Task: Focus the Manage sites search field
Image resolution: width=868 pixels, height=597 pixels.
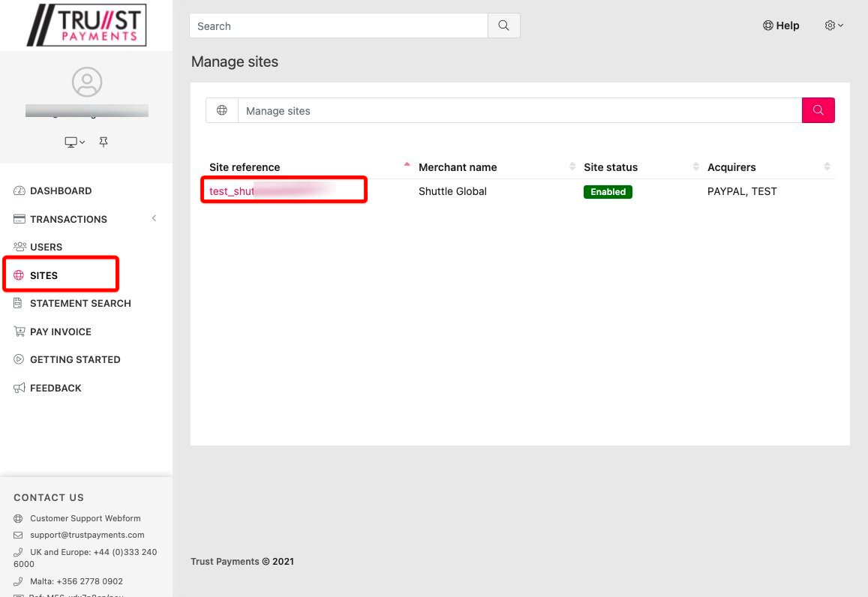Action: coord(520,111)
